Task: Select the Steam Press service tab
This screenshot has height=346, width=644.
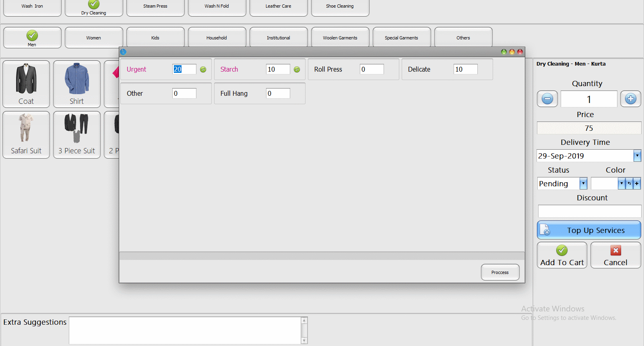Action: (x=155, y=6)
